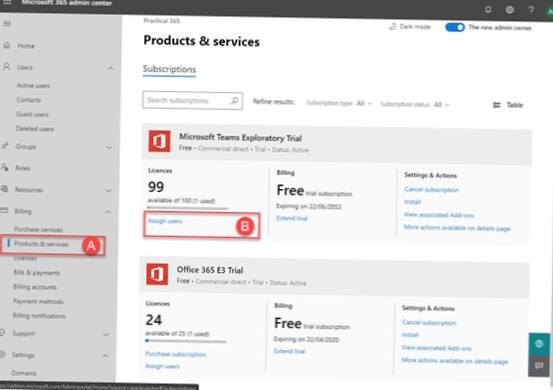Expand the Resources section chevron
The image size is (553, 390).
click(109, 191)
